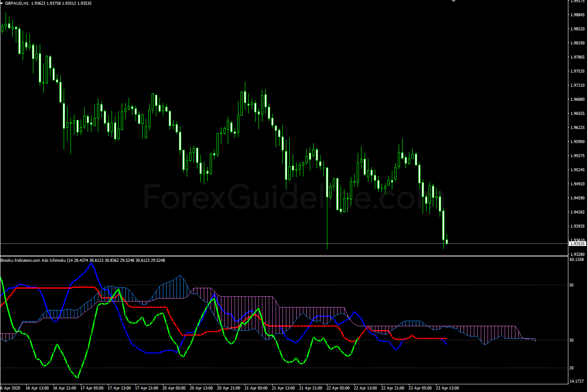
Task: Click the horizontal bid price line
Action: click(256, 244)
